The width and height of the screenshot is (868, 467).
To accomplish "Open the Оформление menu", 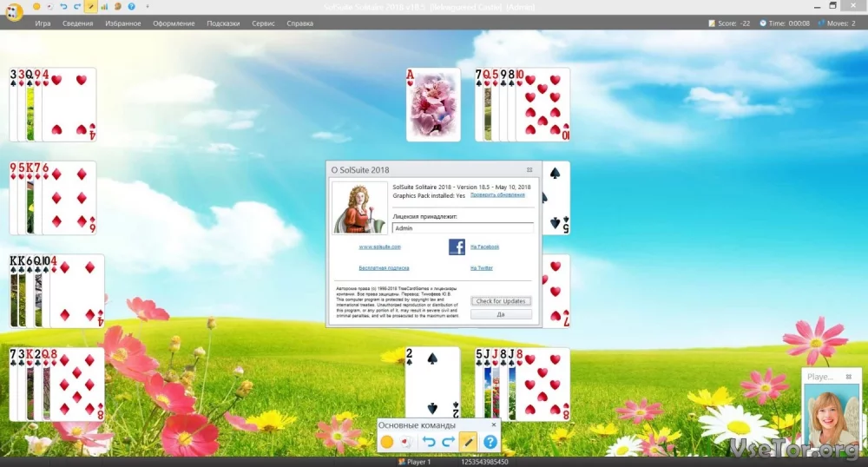I will [174, 23].
